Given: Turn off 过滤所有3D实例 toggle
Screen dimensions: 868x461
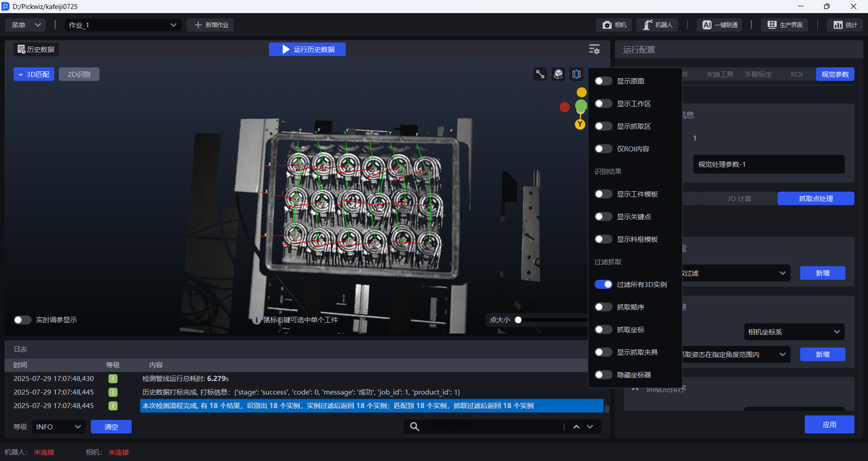Looking at the screenshot, I should pyautogui.click(x=603, y=285).
